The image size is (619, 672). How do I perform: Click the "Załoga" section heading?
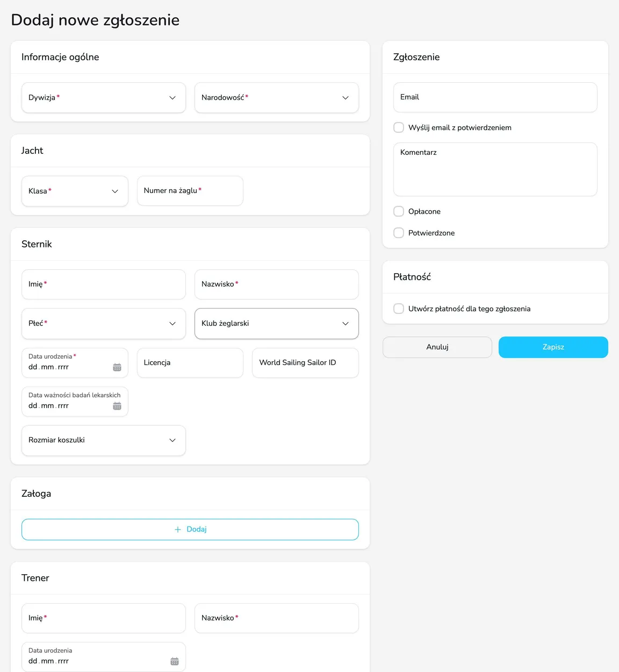click(x=36, y=494)
